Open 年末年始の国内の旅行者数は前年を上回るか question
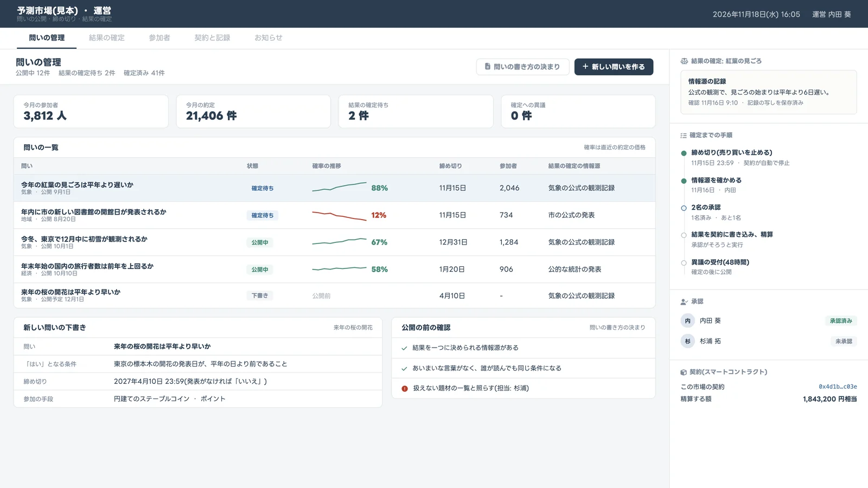 (x=87, y=266)
